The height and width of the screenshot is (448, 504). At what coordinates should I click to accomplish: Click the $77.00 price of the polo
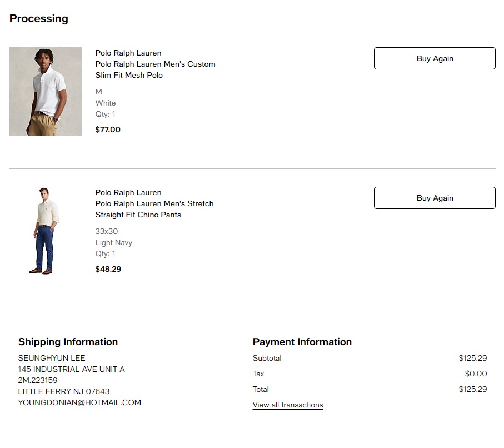pyautogui.click(x=108, y=130)
